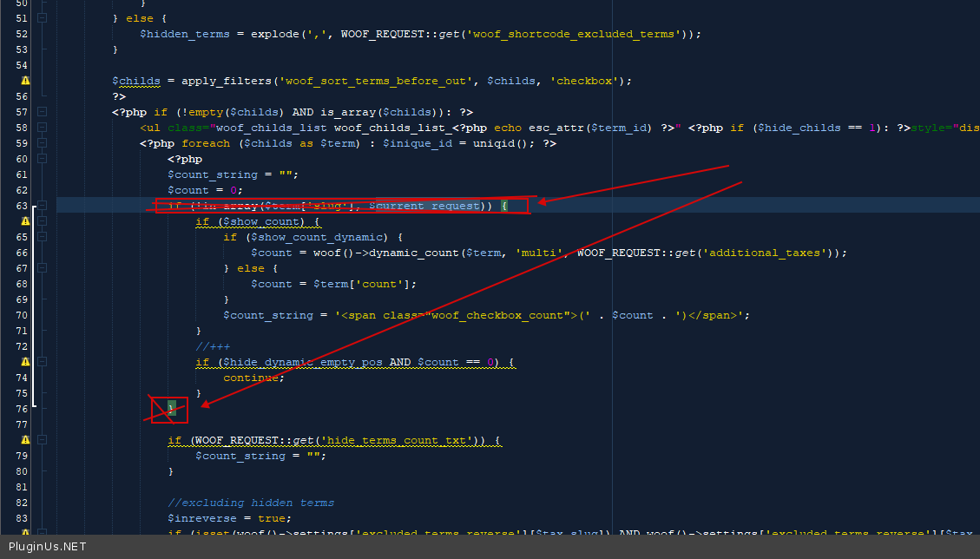Click the 'woof_sort_terms_before_out' string

[377, 81]
